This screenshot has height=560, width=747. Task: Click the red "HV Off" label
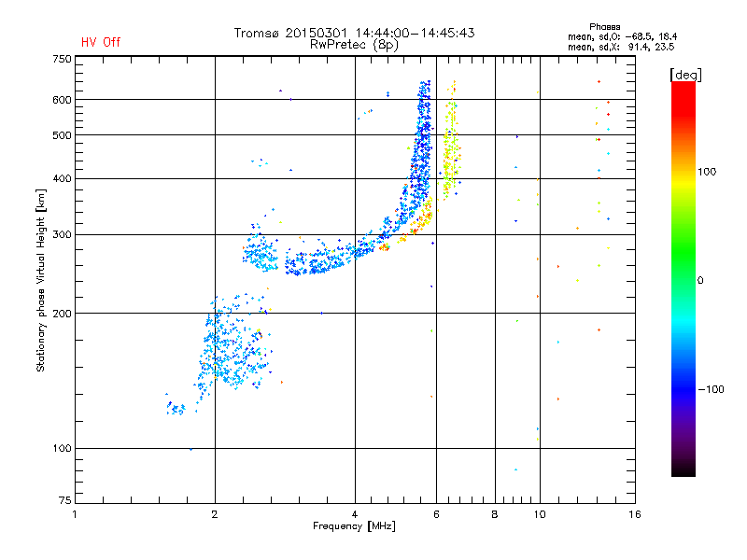tap(101, 42)
